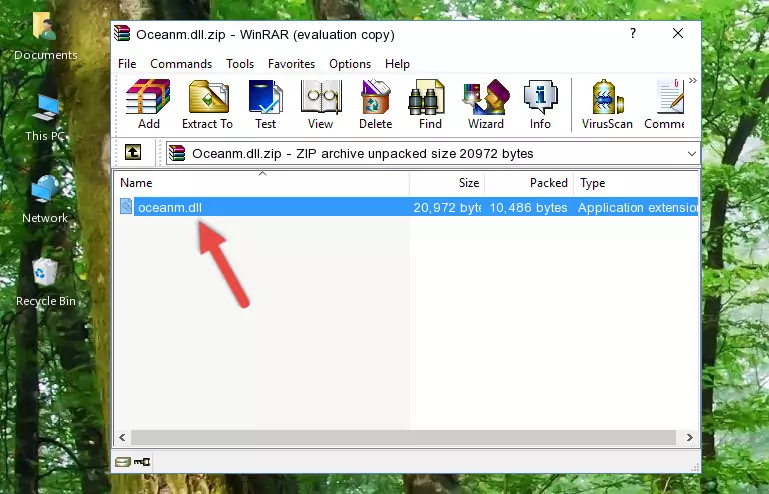Click horizontal scrollbar left arrow
This screenshot has height=494, width=769.
123,437
